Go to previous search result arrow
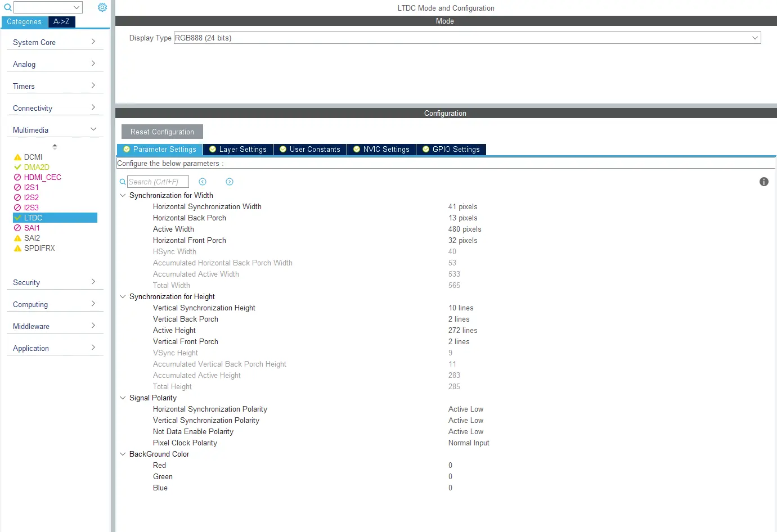777x532 pixels. pos(203,182)
